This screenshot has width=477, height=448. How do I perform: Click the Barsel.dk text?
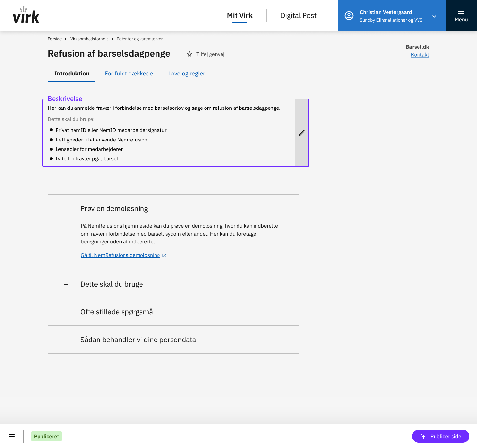(x=417, y=47)
